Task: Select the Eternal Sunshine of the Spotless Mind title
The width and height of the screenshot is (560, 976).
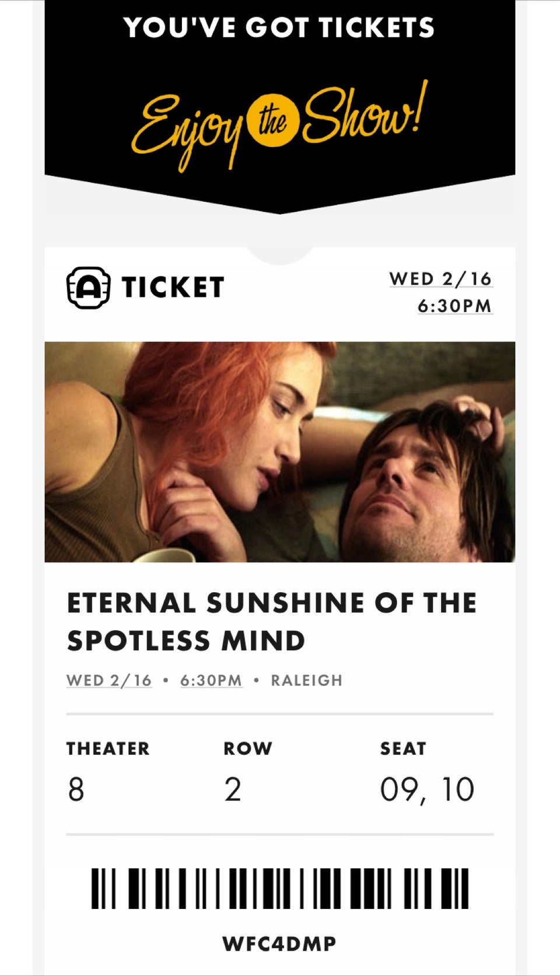Action: pyautogui.click(x=272, y=622)
